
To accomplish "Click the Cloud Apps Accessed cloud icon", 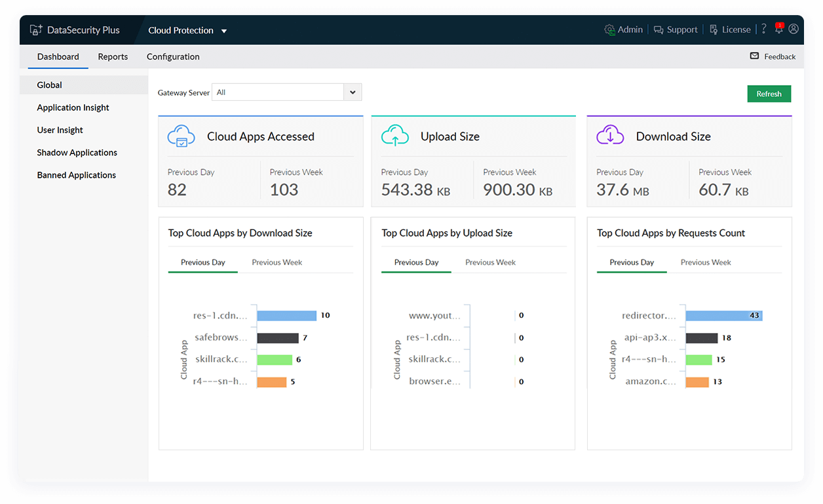I will click(x=182, y=136).
